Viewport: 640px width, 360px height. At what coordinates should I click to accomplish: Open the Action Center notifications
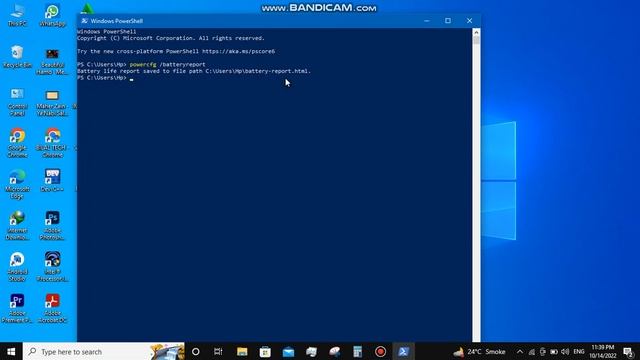(x=629, y=351)
